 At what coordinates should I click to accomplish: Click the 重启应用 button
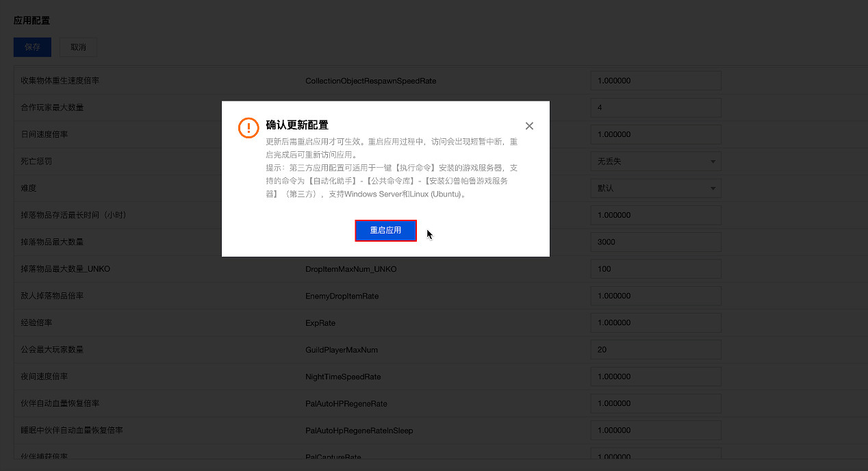(x=385, y=230)
